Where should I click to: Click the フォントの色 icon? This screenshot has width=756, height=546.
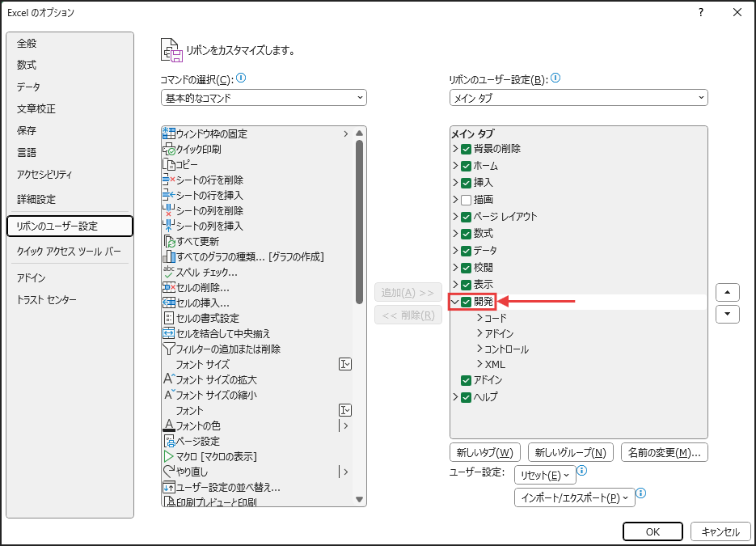click(x=169, y=425)
